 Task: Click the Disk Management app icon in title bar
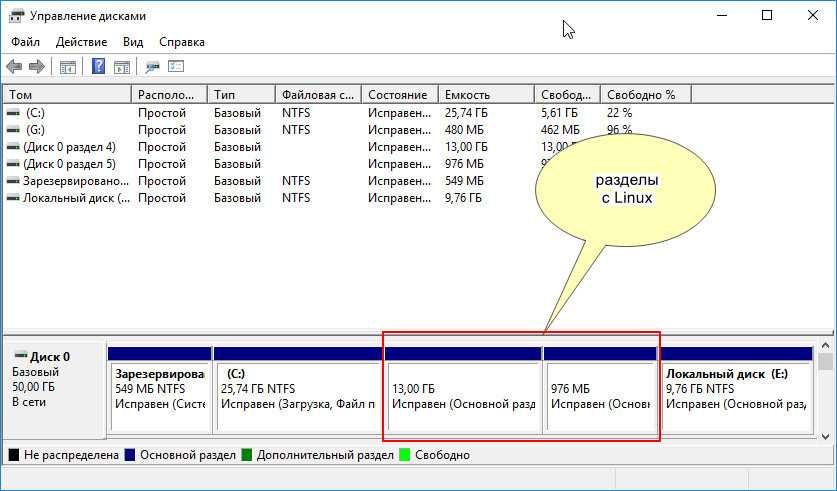pos(16,16)
